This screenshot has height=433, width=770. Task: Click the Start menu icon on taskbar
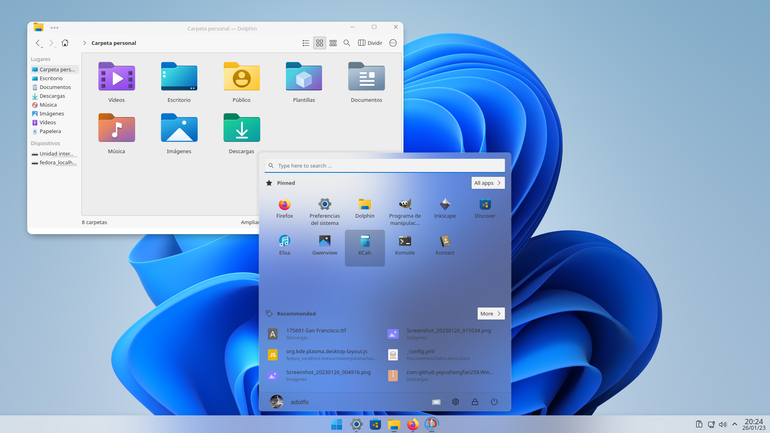(x=336, y=425)
